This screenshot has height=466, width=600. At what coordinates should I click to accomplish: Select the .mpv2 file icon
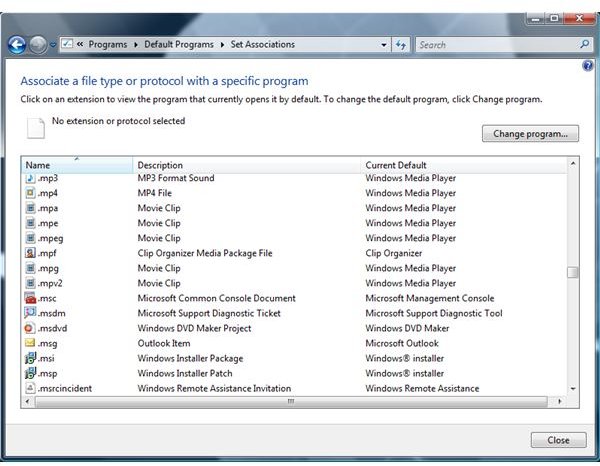(30, 283)
